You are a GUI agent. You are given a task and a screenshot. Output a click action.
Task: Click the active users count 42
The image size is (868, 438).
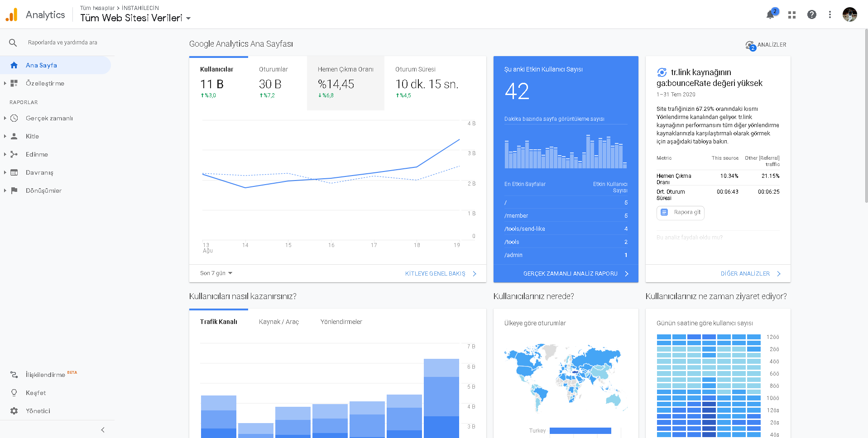tap(517, 91)
